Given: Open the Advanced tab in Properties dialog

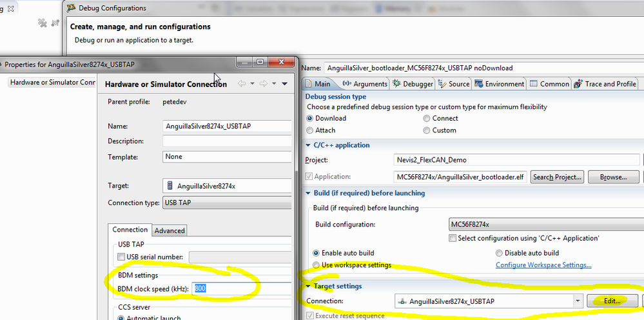Looking at the screenshot, I should pos(169,230).
